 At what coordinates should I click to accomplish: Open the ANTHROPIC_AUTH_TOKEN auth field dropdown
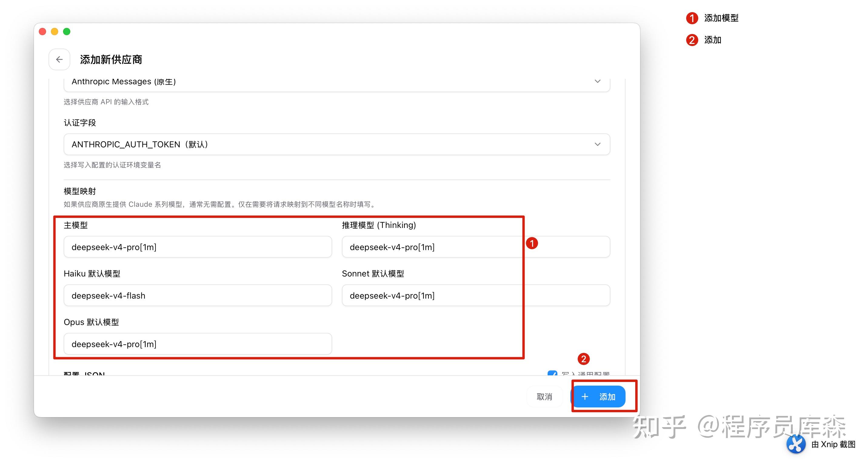pyautogui.click(x=337, y=144)
